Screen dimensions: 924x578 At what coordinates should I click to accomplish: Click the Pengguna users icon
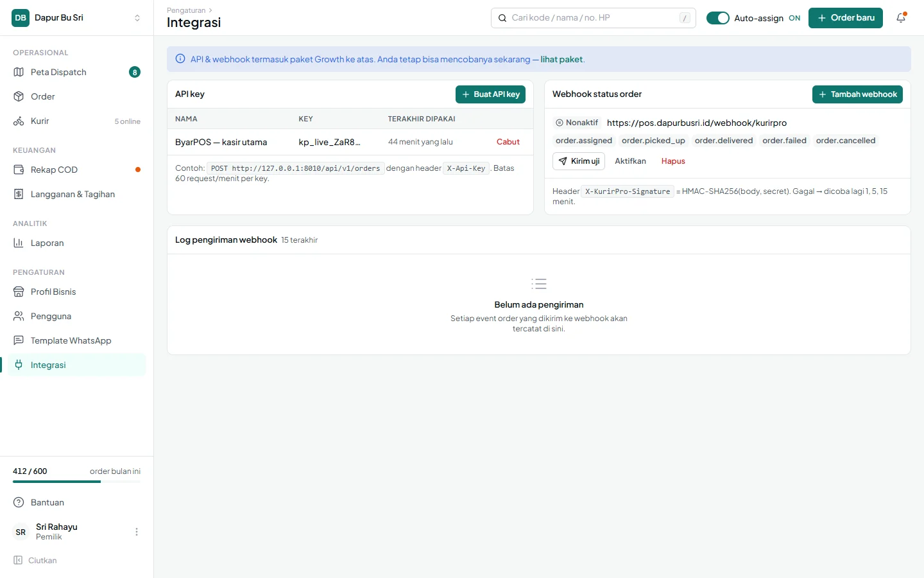pos(19,316)
